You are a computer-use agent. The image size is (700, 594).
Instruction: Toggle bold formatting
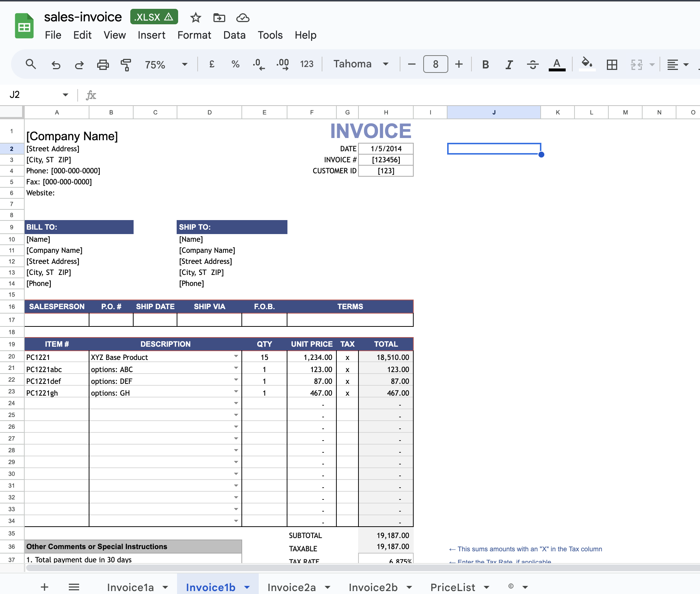(x=485, y=64)
